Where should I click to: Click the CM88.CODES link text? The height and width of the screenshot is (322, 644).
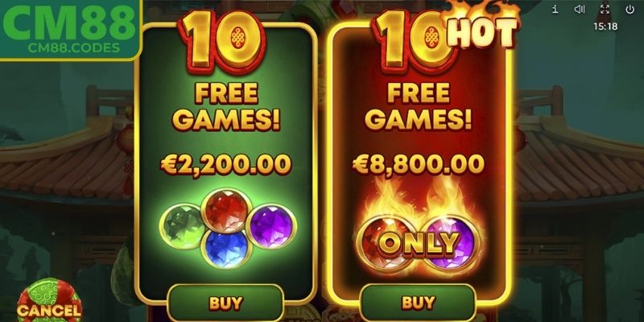[x=74, y=47]
